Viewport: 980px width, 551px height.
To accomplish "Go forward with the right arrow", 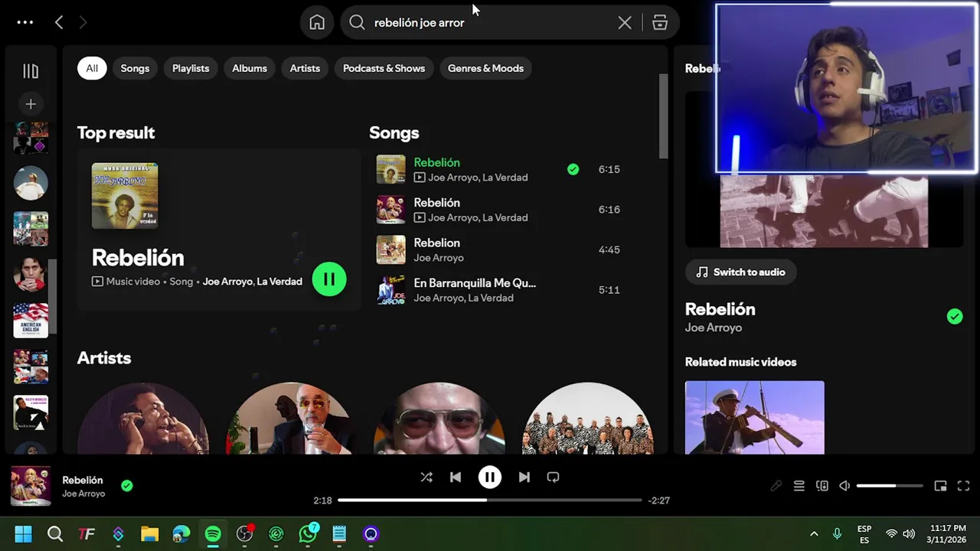I will (x=83, y=22).
